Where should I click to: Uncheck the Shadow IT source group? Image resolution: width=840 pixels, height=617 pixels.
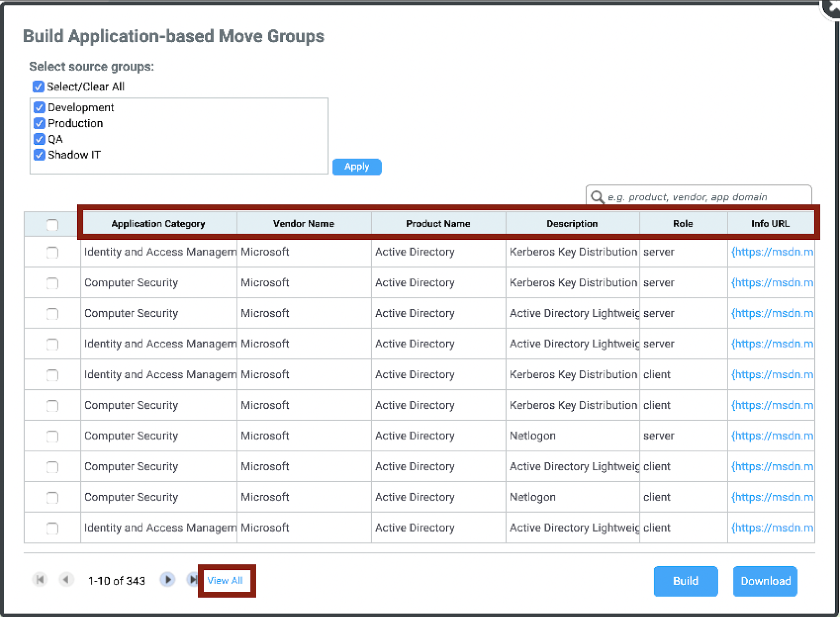39,155
